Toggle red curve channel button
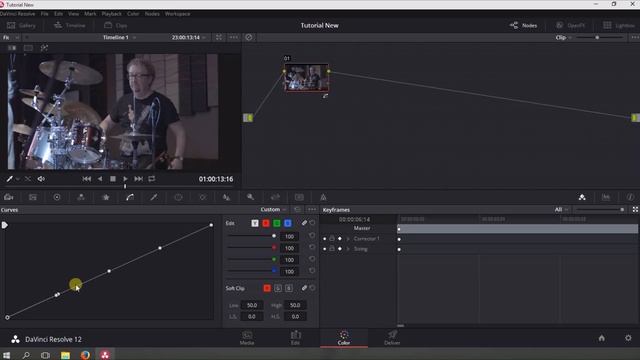 (x=266, y=223)
